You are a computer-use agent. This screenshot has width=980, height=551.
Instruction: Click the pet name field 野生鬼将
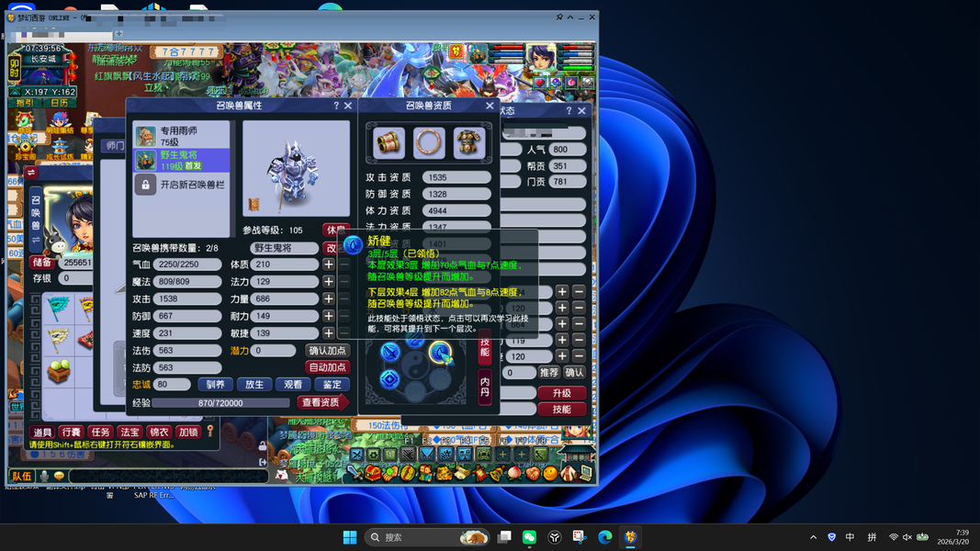(285, 248)
